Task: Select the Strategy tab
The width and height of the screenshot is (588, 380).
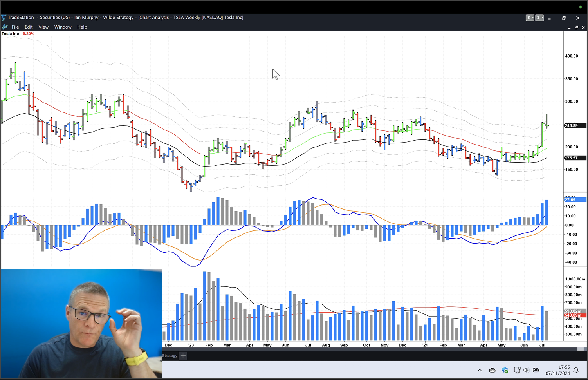Action: click(x=170, y=355)
